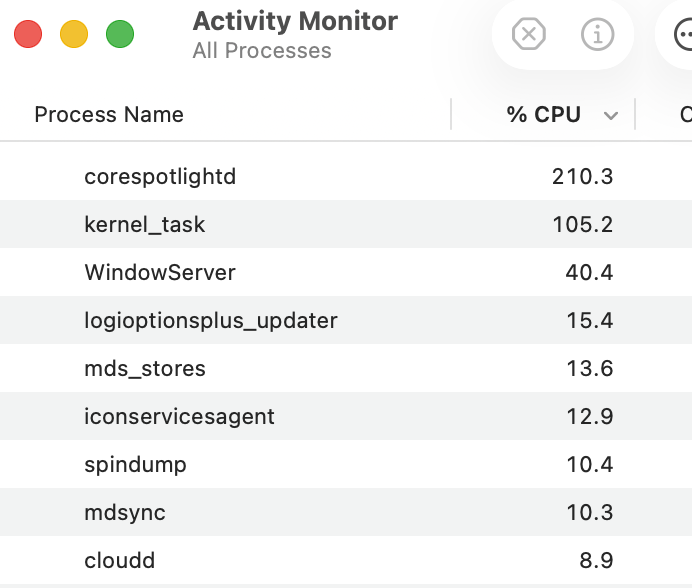
Task: Click the % CPU sort chevron
Action: click(x=611, y=116)
